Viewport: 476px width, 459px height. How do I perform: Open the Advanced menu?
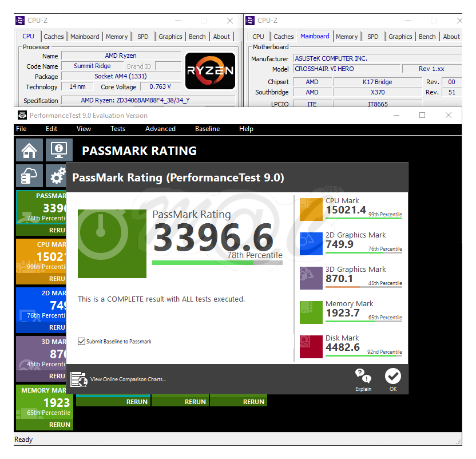tap(160, 129)
